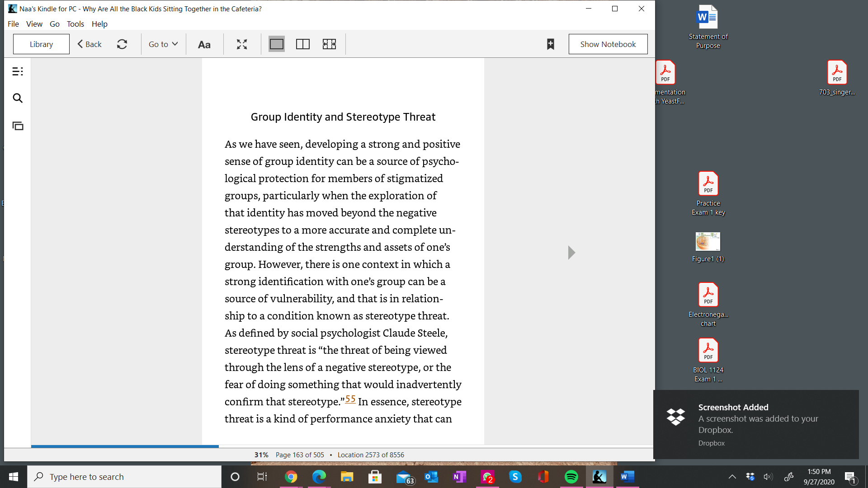Switch to two column view
The image size is (868, 488).
303,44
